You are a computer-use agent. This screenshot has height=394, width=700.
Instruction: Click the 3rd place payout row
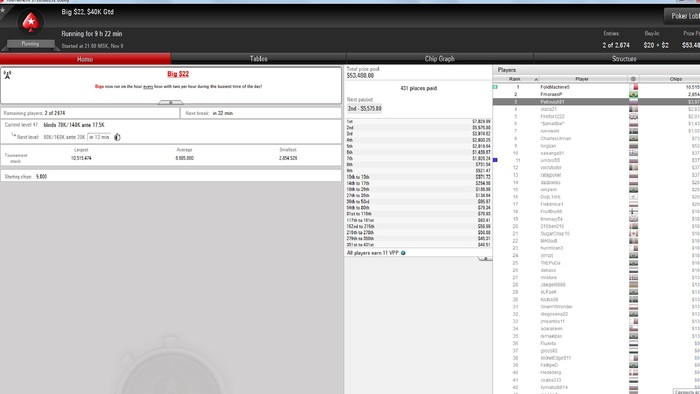coord(419,134)
